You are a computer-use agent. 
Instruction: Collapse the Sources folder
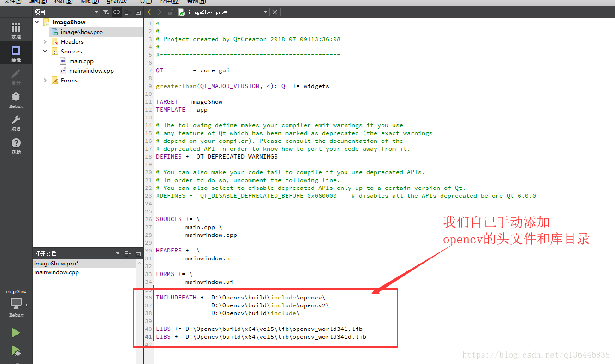pyautogui.click(x=45, y=51)
